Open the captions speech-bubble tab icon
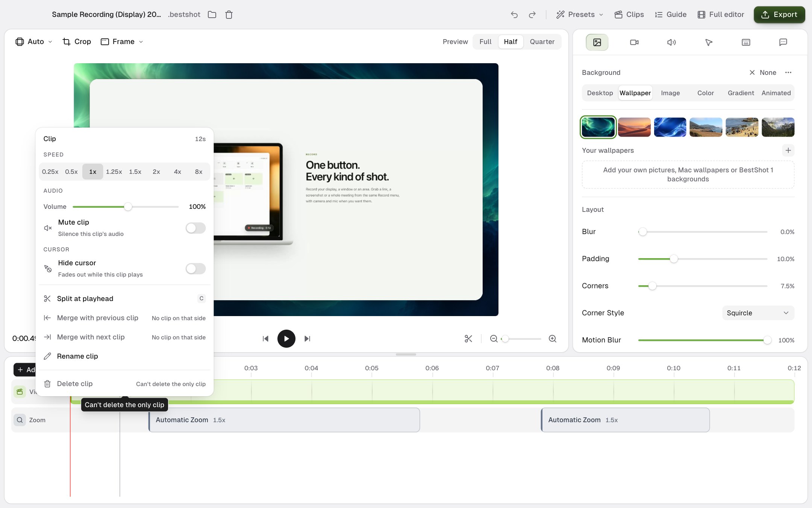The height and width of the screenshot is (508, 812). (x=783, y=42)
